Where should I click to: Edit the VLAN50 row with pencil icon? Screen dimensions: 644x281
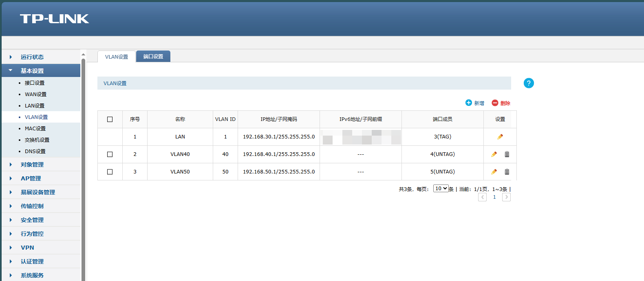point(494,172)
